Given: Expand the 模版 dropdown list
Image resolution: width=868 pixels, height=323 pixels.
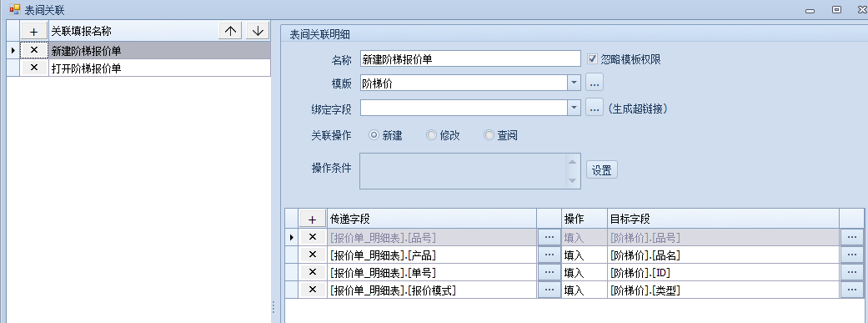Looking at the screenshot, I should (x=574, y=83).
